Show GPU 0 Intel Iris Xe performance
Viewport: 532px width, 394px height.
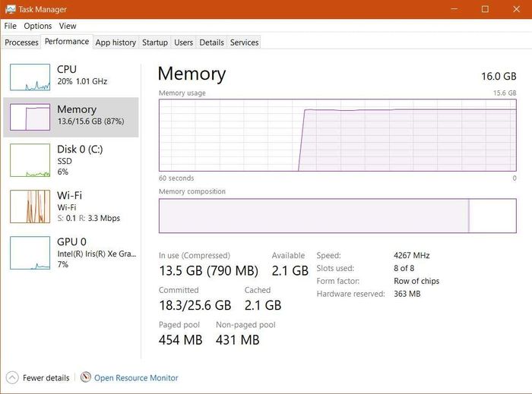pyautogui.click(x=30, y=253)
